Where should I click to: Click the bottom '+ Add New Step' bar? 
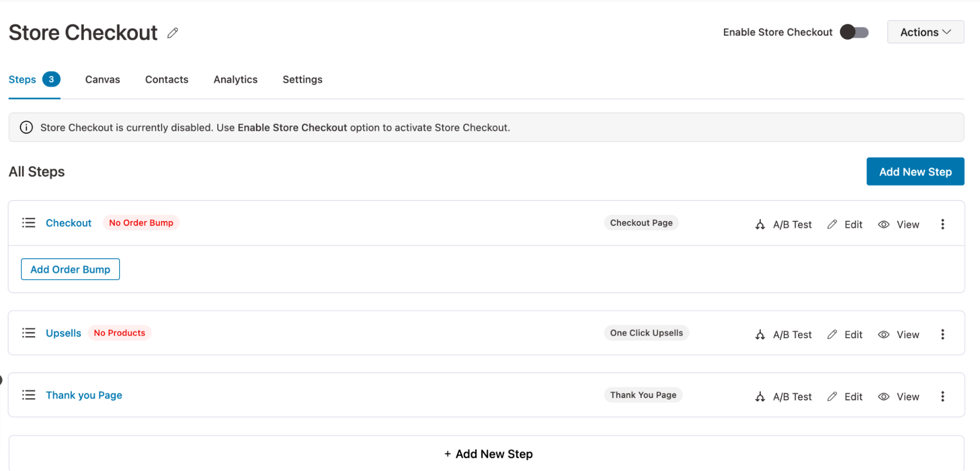[x=488, y=454]
